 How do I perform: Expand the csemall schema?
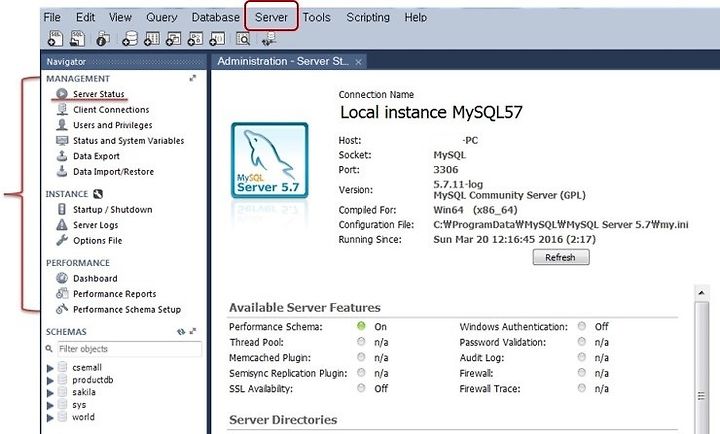[x=50, y=368]
